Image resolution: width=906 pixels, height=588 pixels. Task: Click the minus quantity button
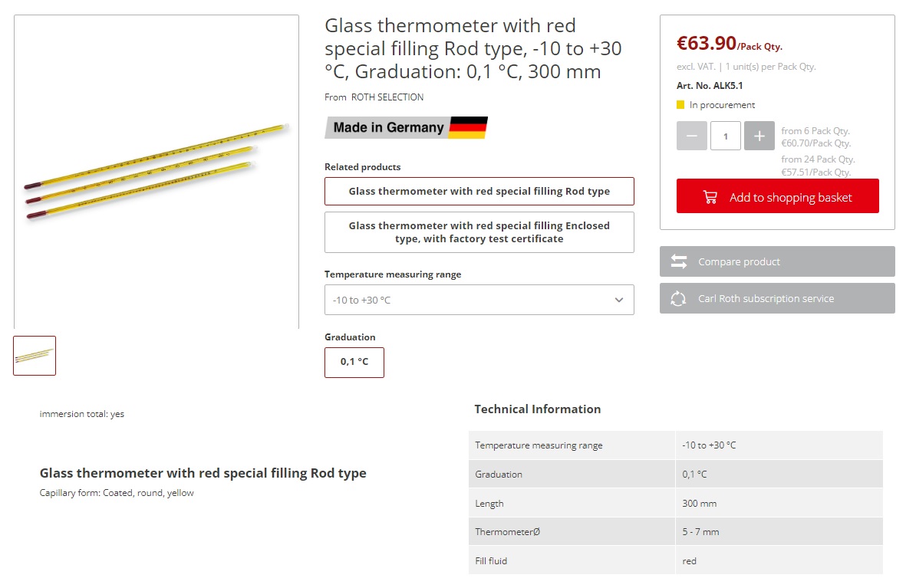click(691, 136)
